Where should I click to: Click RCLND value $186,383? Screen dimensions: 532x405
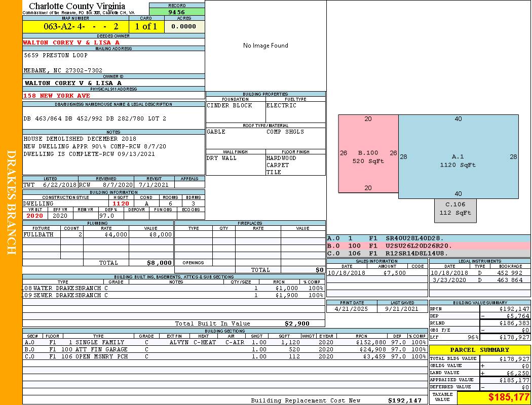point(514,323)
